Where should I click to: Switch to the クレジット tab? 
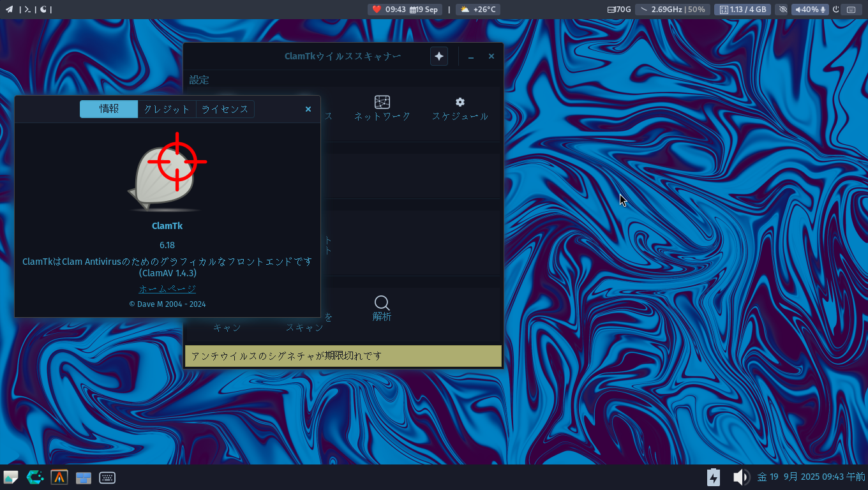[x=167, y=109]
